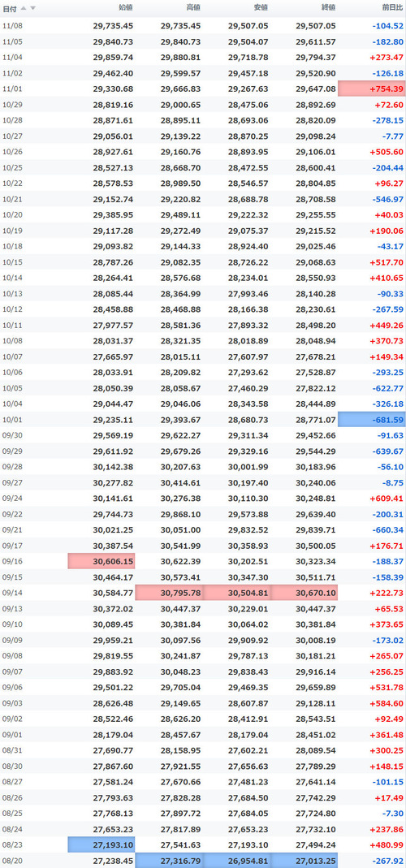The height and width of the screenshot is (868, 406).
Task: Click the date cell 10/21
Action: [x=12, y=199]
